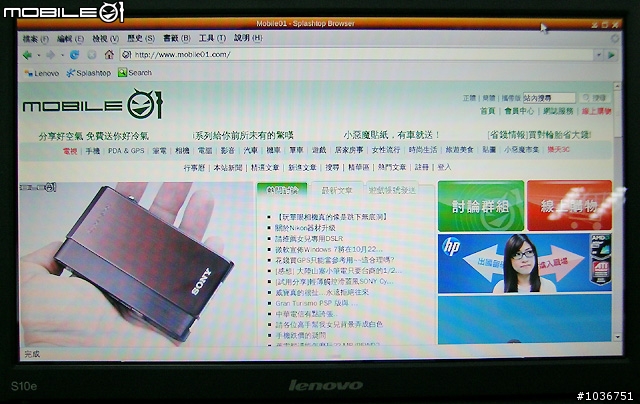
Task: Reload the page with the blue Refresh icon
Action: [74, 54]
